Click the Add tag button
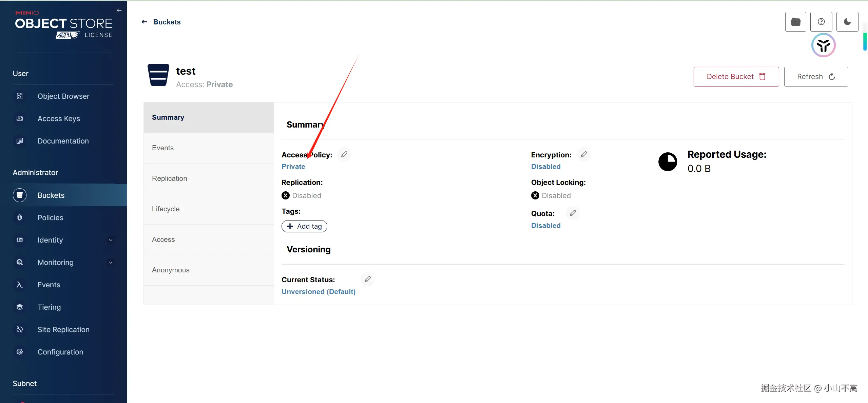868x403 pixels. tap(304, 226)
